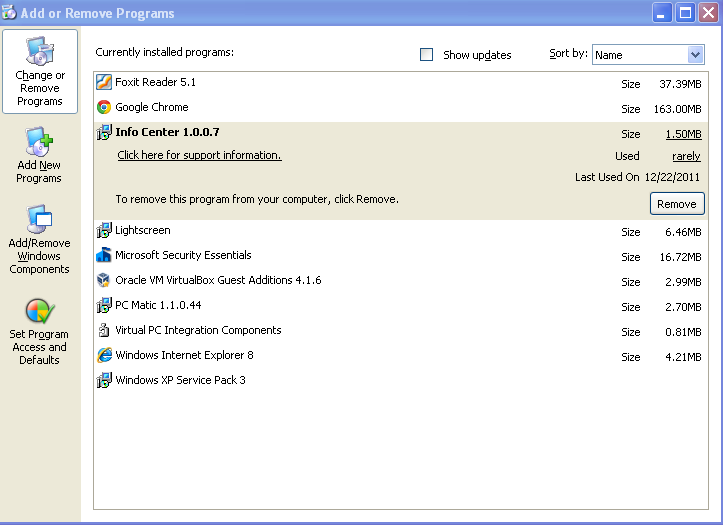The height and width of the screenshot is (525, 723).
Task: Click the Google Chrome icon in list
Action: click(x=104, y=108)
